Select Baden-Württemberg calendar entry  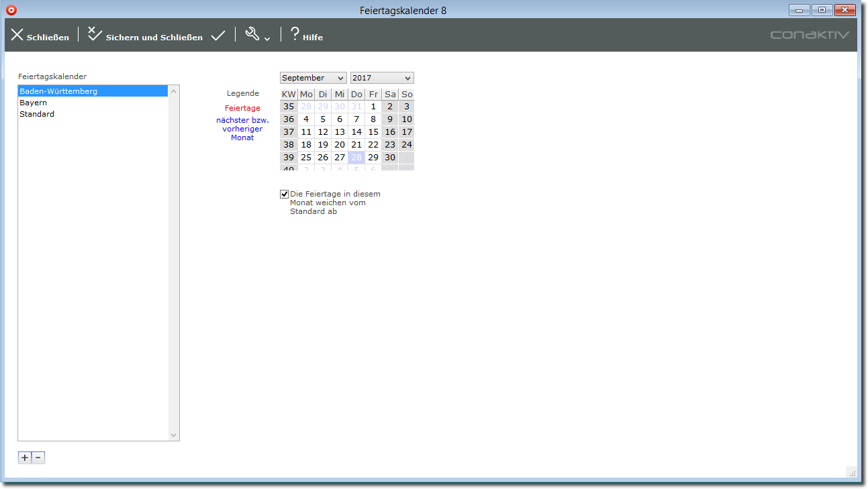[x=58, y=91]
